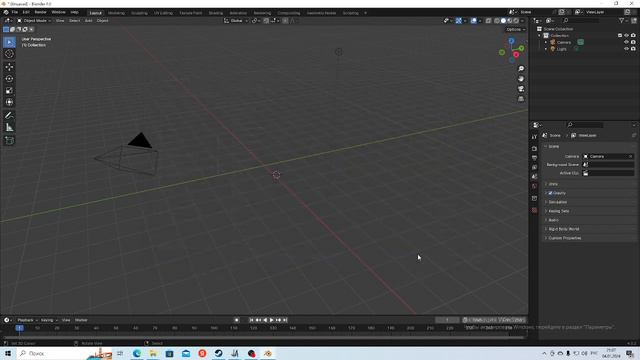The width and height of the screenshot is (640, 360).
Task: Switch the perspective/orthographic grid icon
Action: 521,99
